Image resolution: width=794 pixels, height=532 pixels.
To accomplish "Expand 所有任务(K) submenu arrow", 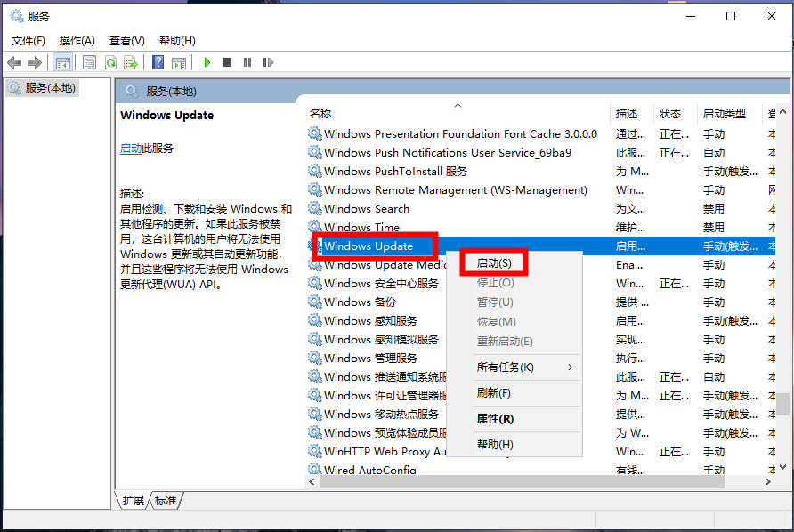I will coord(571,367).
